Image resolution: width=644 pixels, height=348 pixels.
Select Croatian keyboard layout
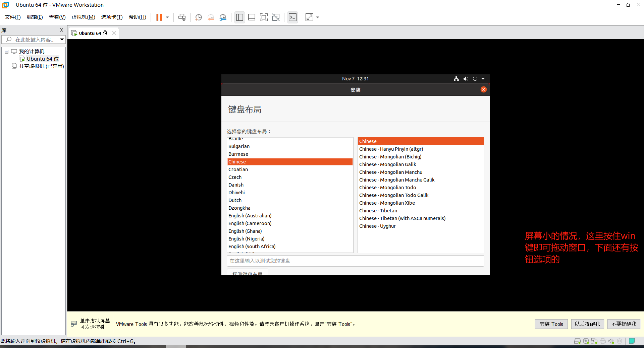tap(290, 169)
